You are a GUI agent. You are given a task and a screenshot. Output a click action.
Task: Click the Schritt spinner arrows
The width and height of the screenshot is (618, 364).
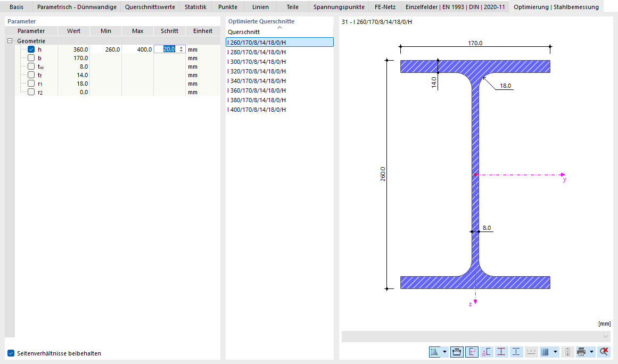pyautogui.click(x=182, y=49)
